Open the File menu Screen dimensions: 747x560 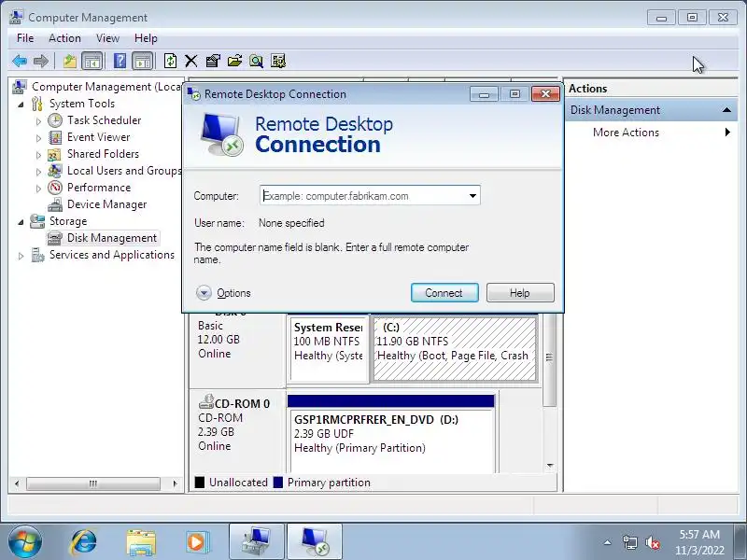point(25,38)
